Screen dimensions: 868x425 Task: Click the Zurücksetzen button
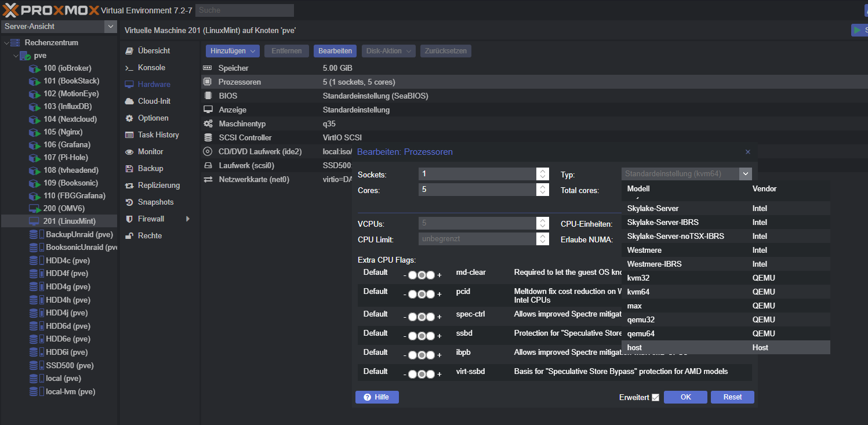(x=446, y=51)
